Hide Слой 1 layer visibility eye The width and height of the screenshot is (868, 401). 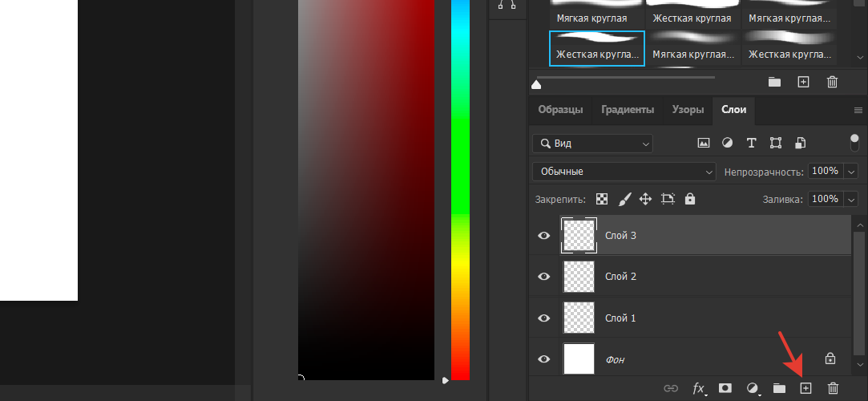click(544, 318)
